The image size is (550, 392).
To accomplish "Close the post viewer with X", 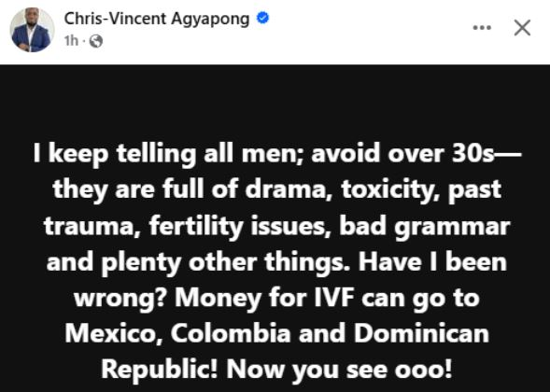I will [x=522, y=28].
